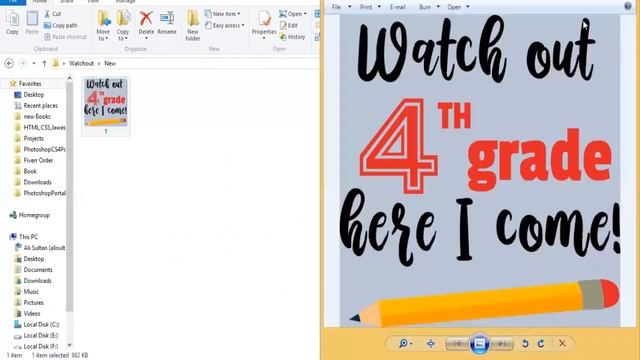This screenshot has width=640, height=360.
Task: Open the new Books folder
Action: click(x=37, y=116)
